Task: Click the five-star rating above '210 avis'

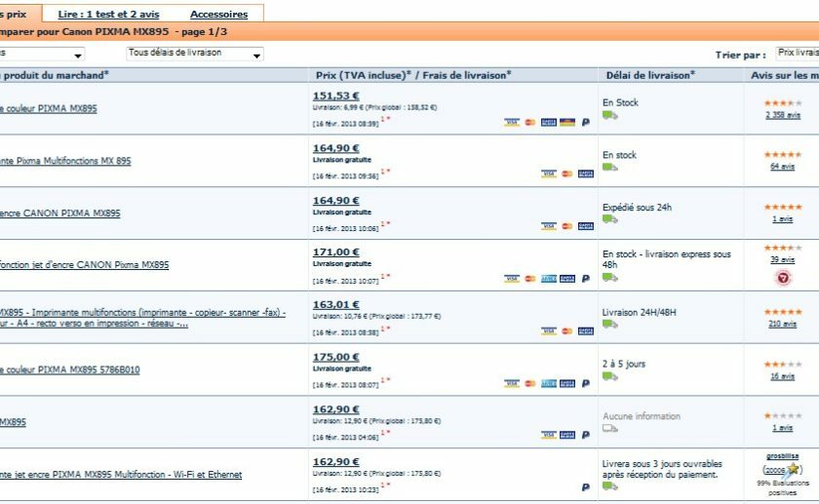Action: coord(782,312)
